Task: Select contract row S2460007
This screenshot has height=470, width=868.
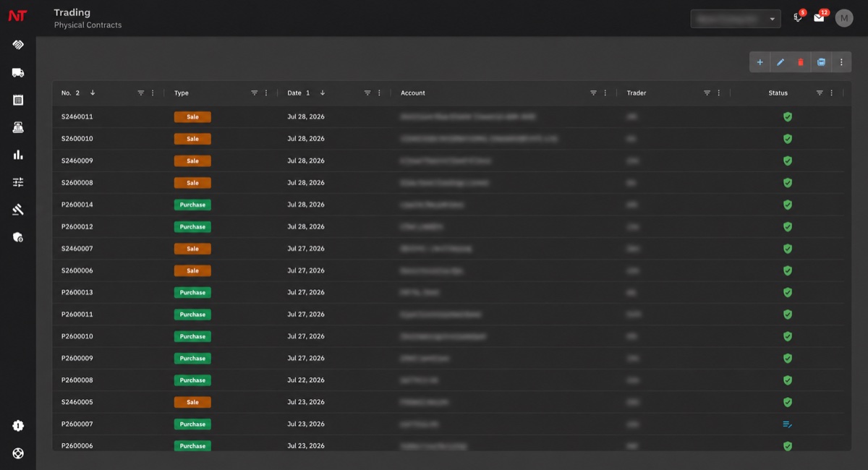Action: (448, 249)
